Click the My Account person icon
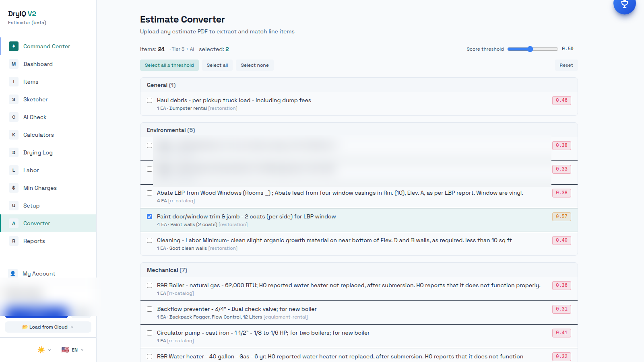 point(13,274)
